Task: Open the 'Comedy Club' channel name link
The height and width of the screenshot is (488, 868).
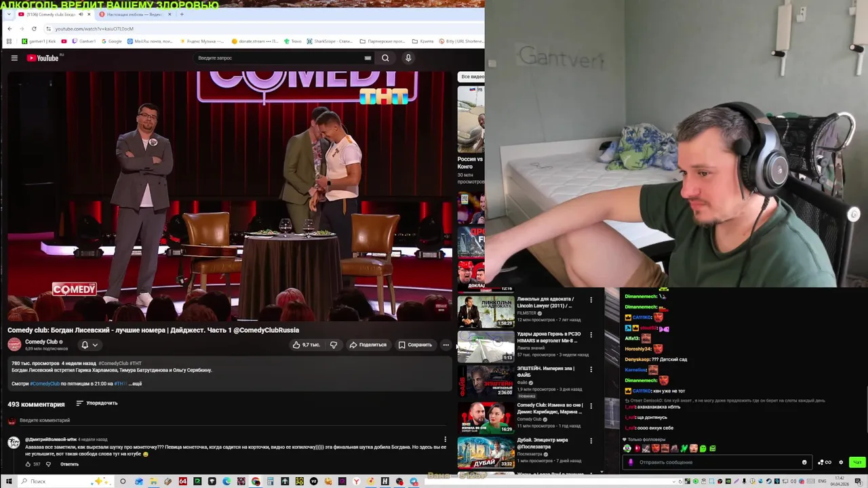Action: [x=41, y=342]
